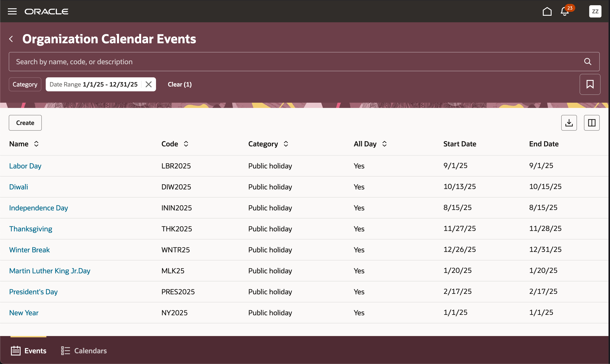
Task: Navigate back with the left arrow
Action: tap(11, 39)
